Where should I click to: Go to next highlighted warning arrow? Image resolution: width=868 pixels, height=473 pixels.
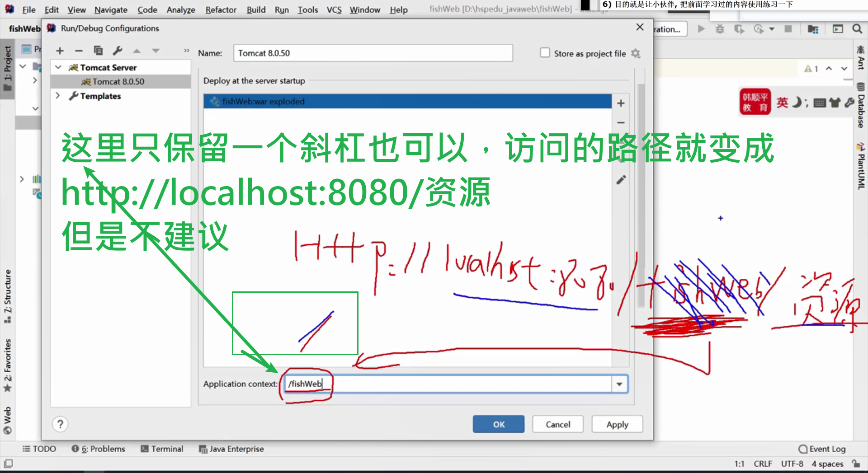pyautogui.click(x=844, y=68)
